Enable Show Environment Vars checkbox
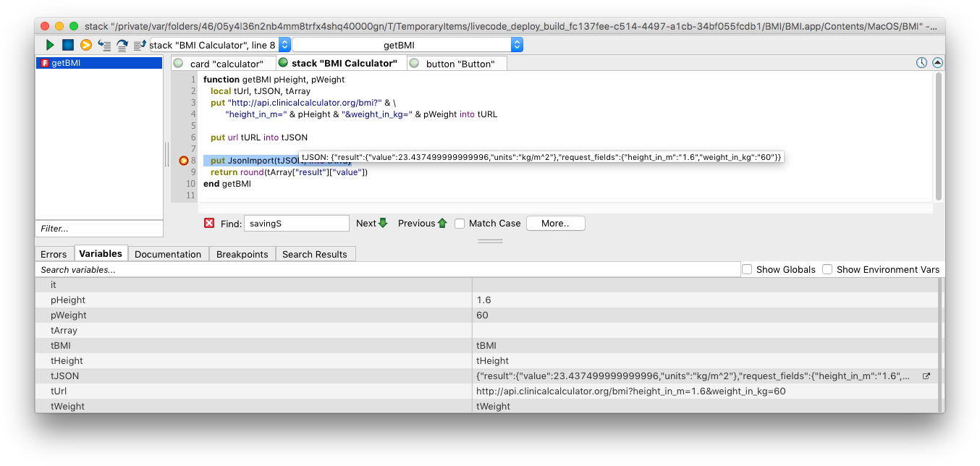This screenshot has height=466, width=980. tap(827, 269)
